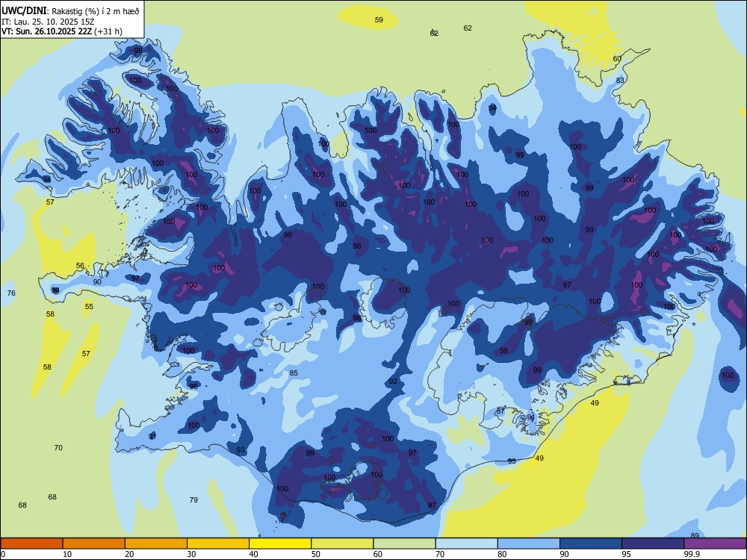Click the '60' value on the northeast peninsula
747x560 pixels.
tap(617, 58)
